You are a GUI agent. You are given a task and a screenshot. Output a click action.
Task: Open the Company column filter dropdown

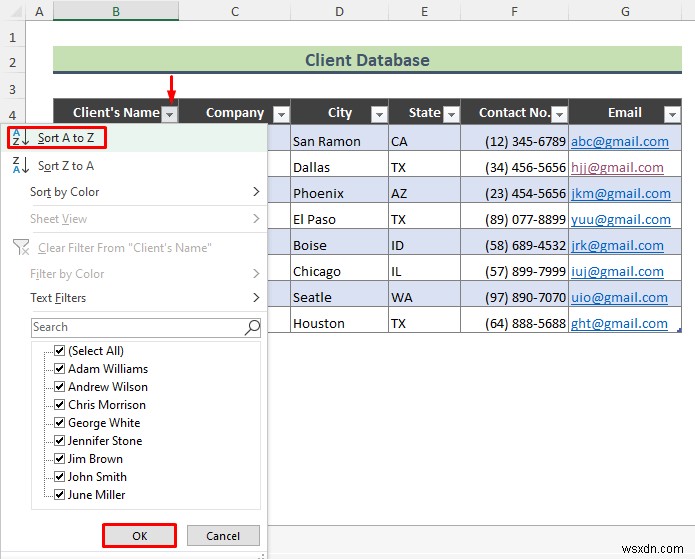click(281, 114)
